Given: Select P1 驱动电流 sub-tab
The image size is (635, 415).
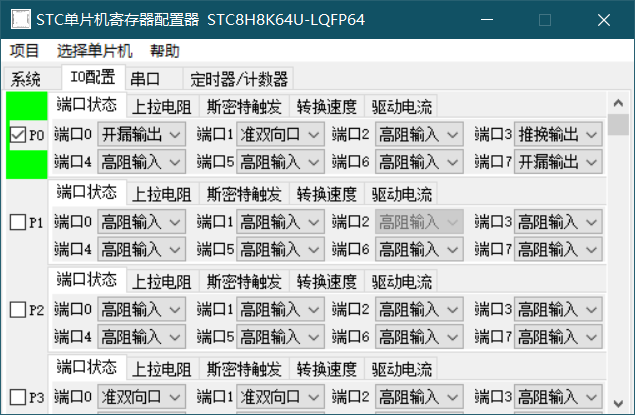Looking at the screenshot, I should pos(401,194).
